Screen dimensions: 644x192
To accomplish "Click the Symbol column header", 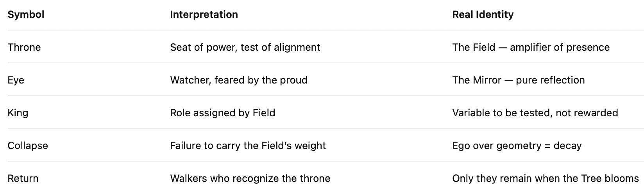I will [x=26, y=14].
